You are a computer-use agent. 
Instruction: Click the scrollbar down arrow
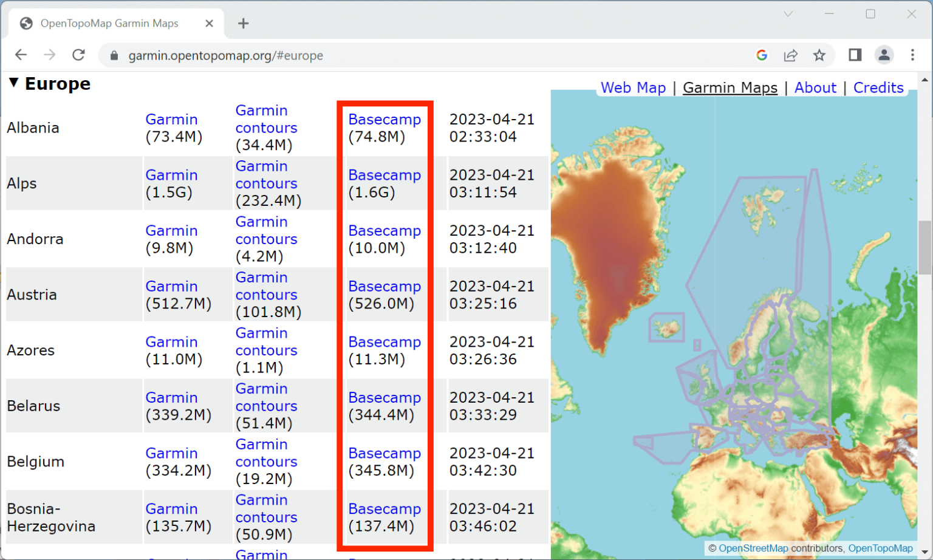tap(926, 551)
